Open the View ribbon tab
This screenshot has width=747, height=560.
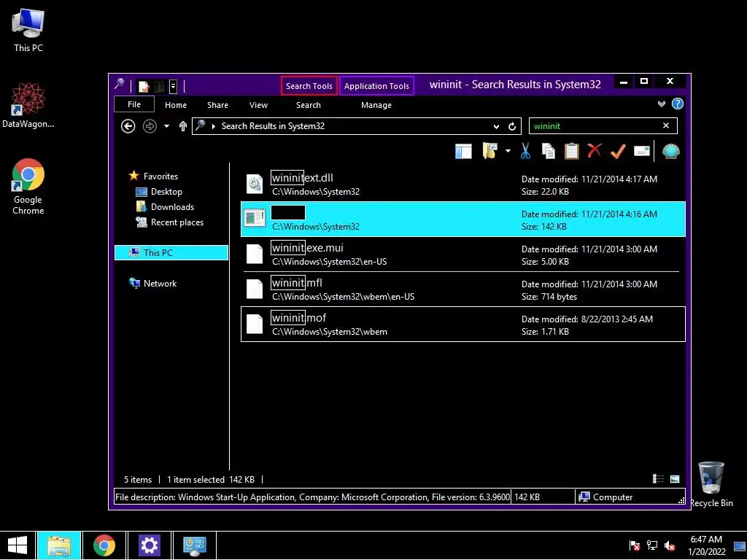pyautogui.click(x=258, y=105)
